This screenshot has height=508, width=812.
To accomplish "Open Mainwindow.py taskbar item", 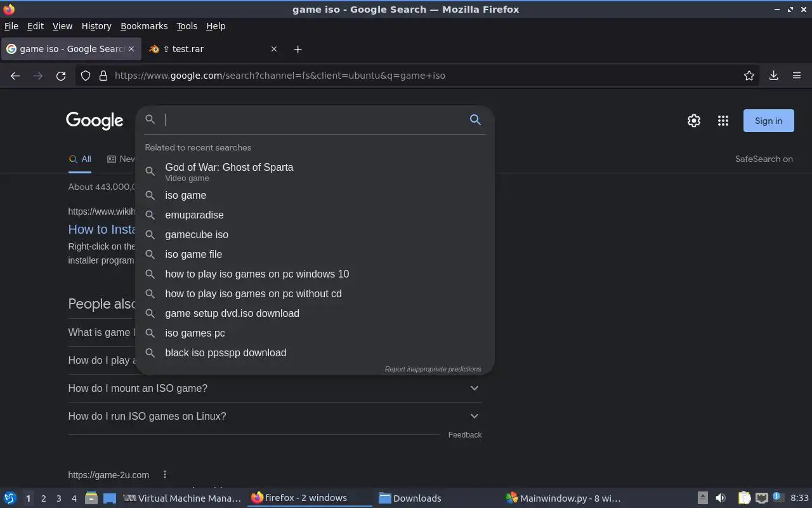I will coord(563,498).
